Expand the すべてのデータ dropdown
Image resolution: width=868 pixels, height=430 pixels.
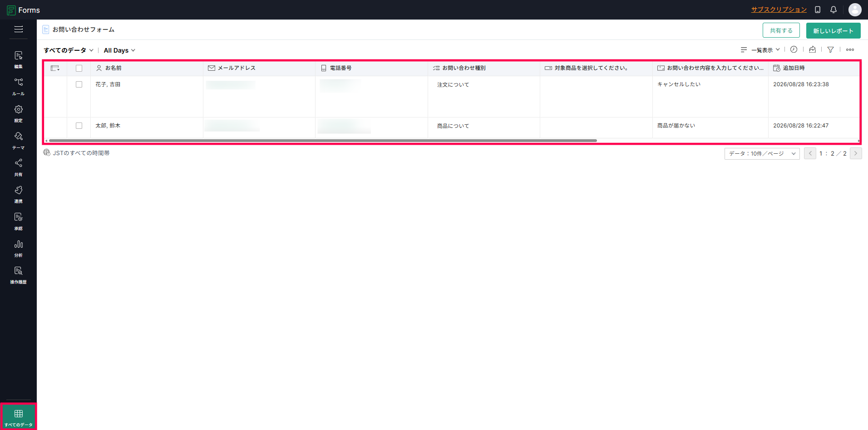tap(69, 50)
